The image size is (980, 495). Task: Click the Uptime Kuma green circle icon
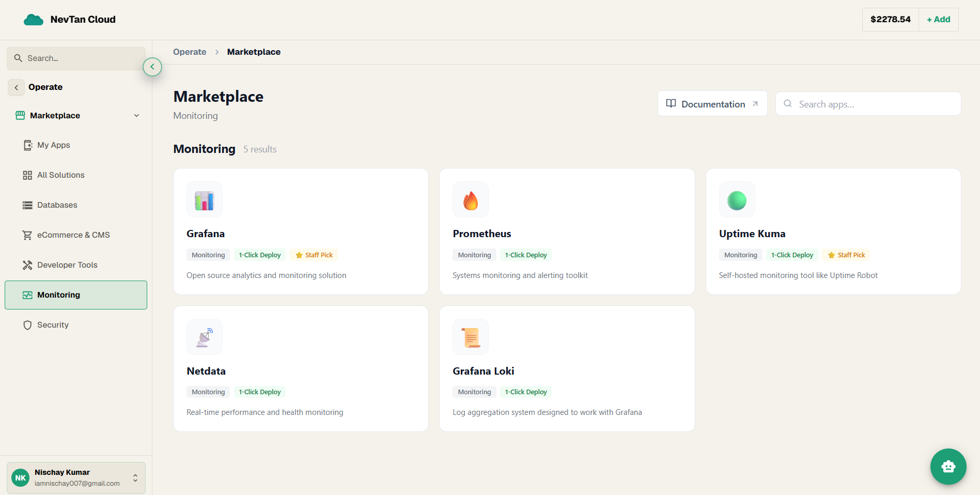click(737, 199)
